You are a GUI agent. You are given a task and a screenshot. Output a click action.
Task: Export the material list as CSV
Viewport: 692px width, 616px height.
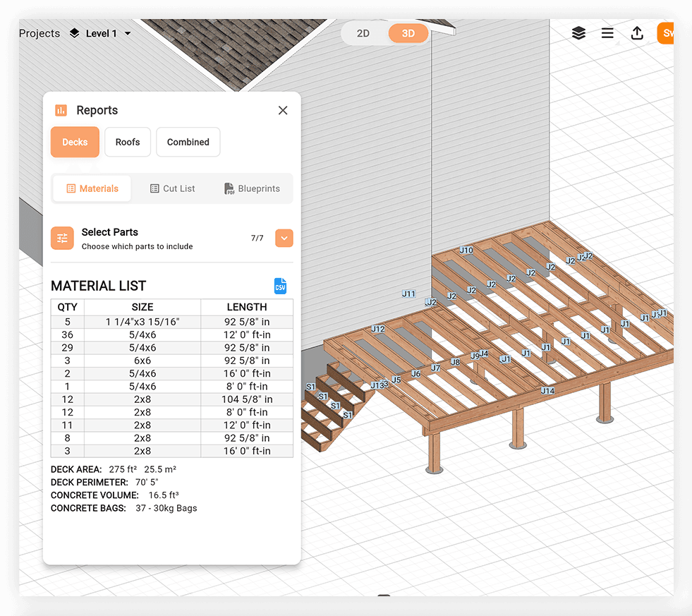click(280, 286)
